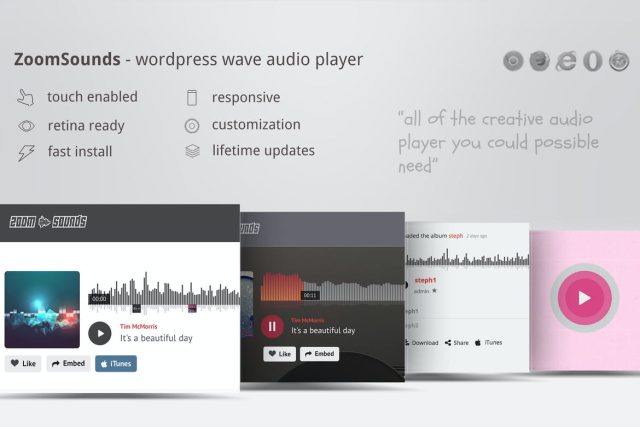Click Embed in the white player
The image size is (640, 427).
69,364
